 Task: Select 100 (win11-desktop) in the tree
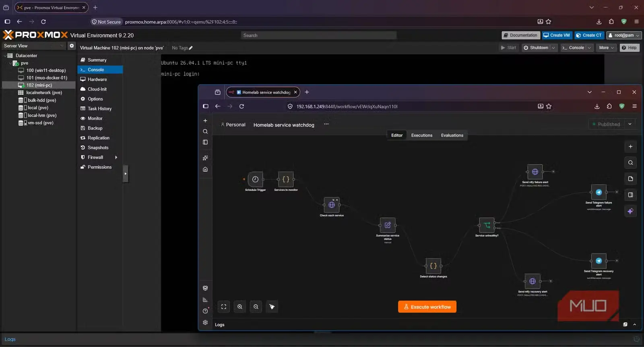(46, 71)
